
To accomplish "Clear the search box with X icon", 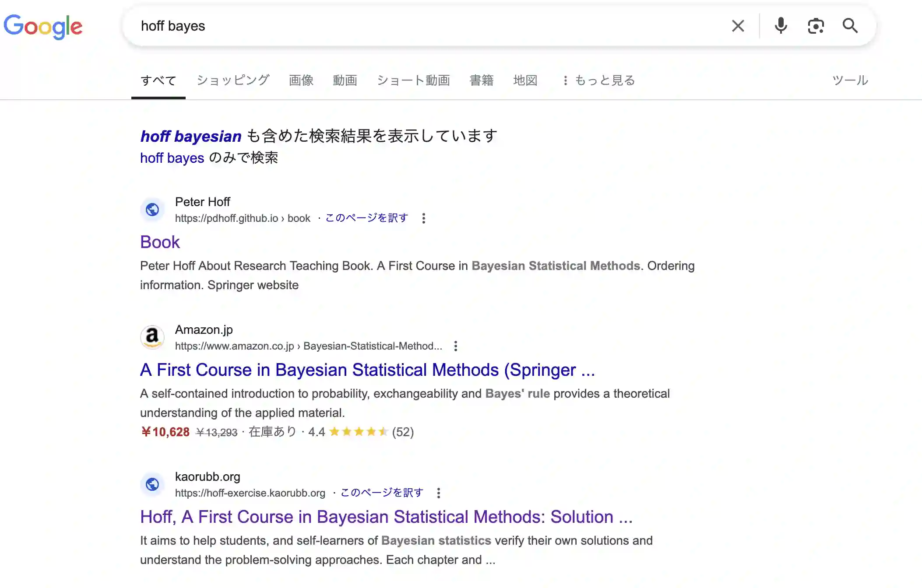I will (738, 26).
